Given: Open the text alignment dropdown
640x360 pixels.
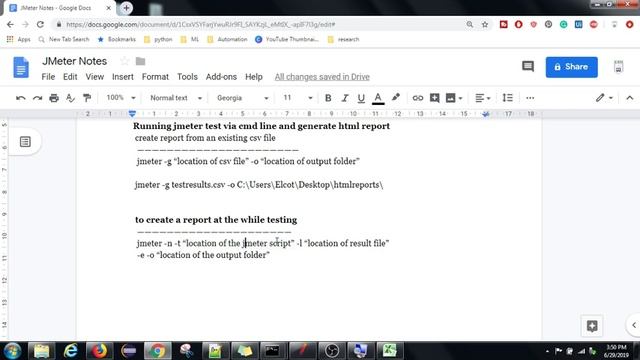Looking at the screenshot, I should pyautogui.click(x=482, y=98).
